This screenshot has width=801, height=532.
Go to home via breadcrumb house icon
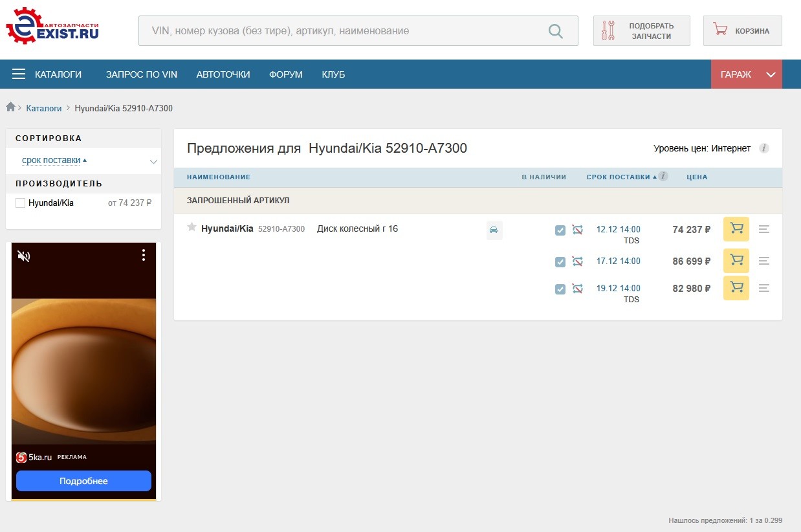[10, 107]
